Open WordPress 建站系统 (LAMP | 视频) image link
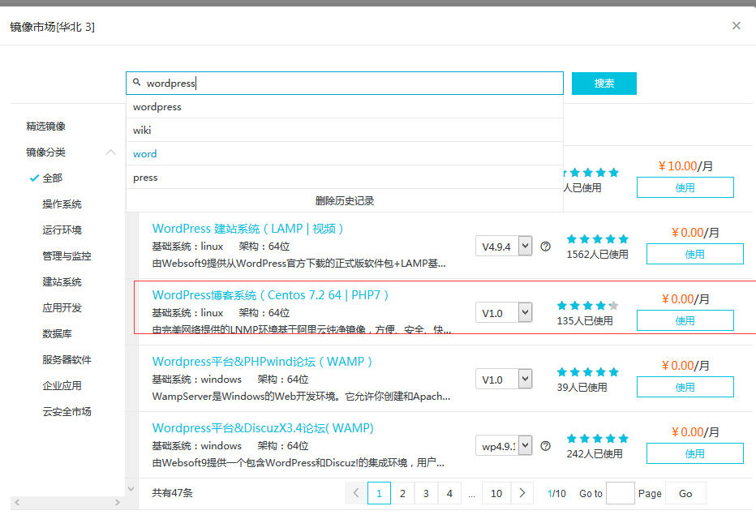756x532 pixels. coord(248,229)
